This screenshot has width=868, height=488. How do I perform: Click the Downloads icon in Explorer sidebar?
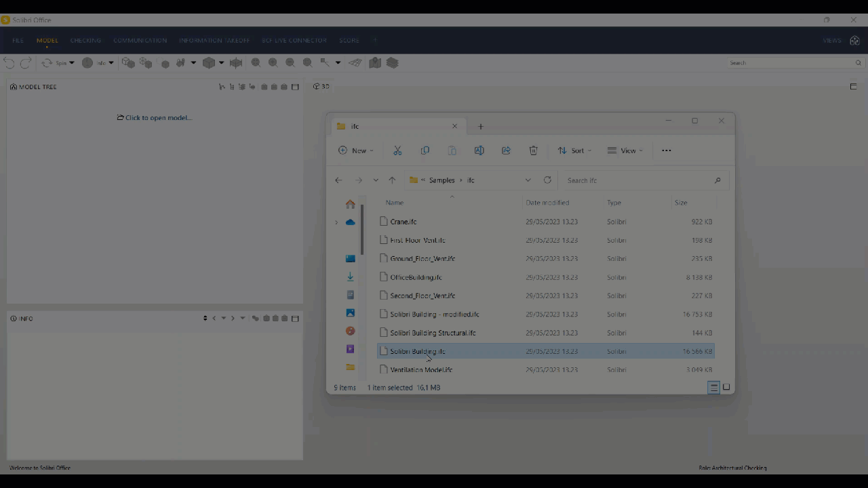350,277
